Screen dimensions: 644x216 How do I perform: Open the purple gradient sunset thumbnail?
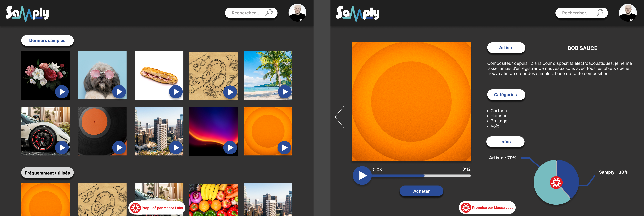pyautogui.click(x=214, y=132)
